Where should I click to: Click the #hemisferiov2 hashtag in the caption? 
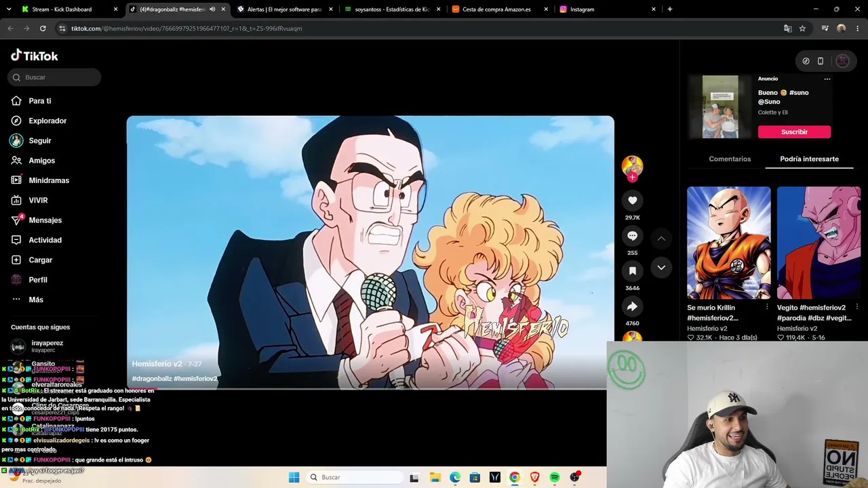click(195, 379)
